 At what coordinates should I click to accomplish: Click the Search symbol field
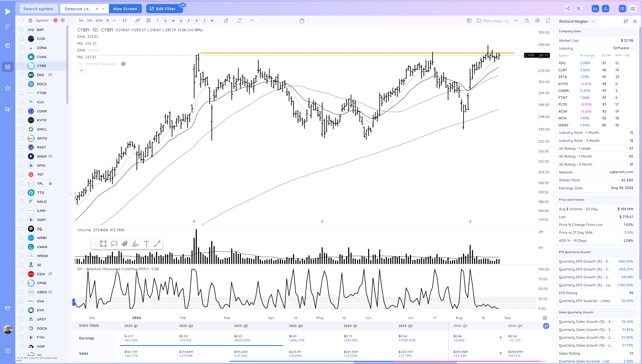(38, 9)
